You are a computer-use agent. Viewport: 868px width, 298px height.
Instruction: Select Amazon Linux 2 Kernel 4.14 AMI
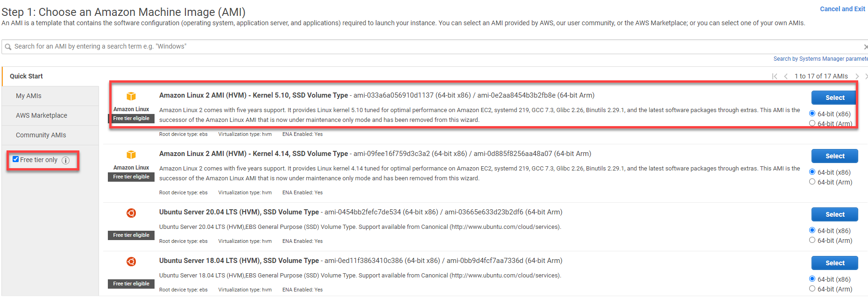834,156
